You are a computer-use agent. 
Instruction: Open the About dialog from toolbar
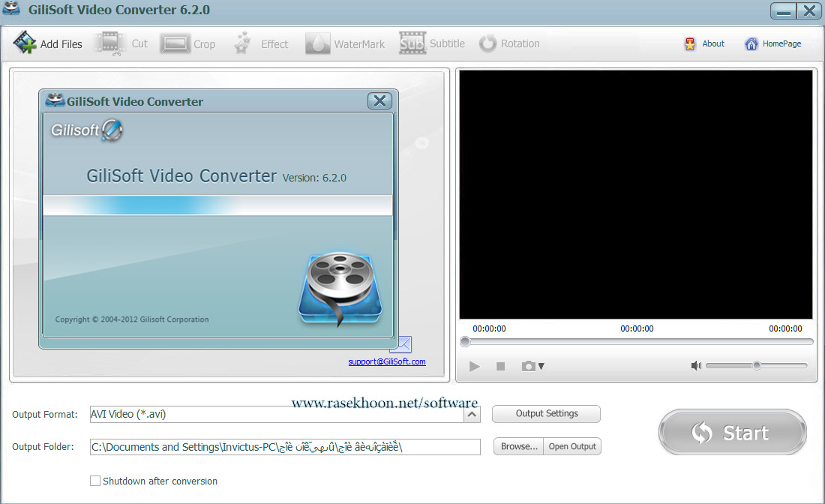(704, 43)
